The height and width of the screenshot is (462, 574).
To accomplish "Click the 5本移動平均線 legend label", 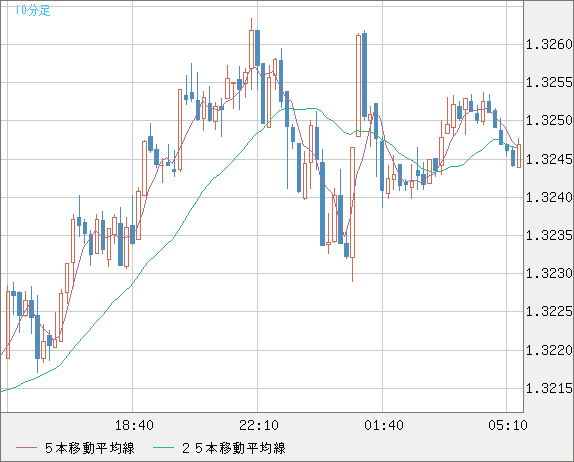I will [90, 448].
